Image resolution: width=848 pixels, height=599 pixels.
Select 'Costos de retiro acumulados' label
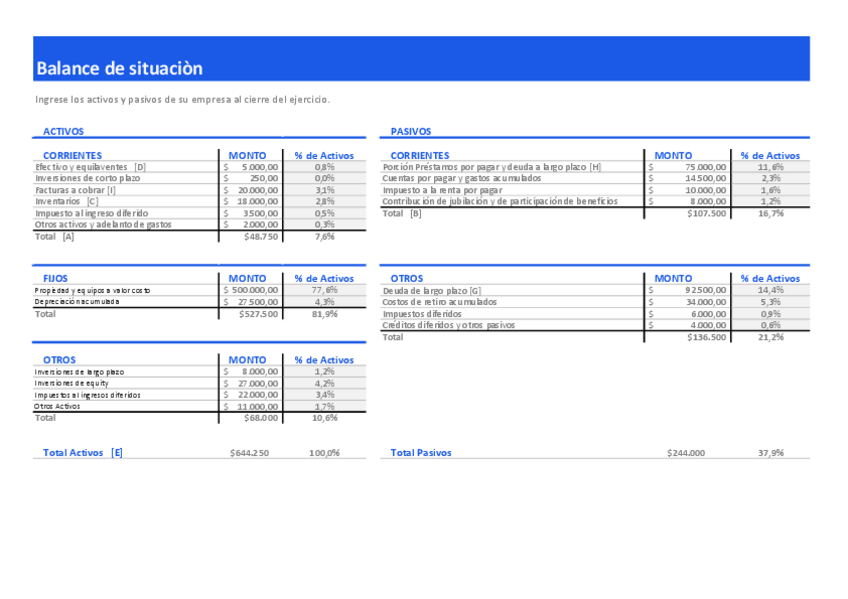click(x=439, y=302)
